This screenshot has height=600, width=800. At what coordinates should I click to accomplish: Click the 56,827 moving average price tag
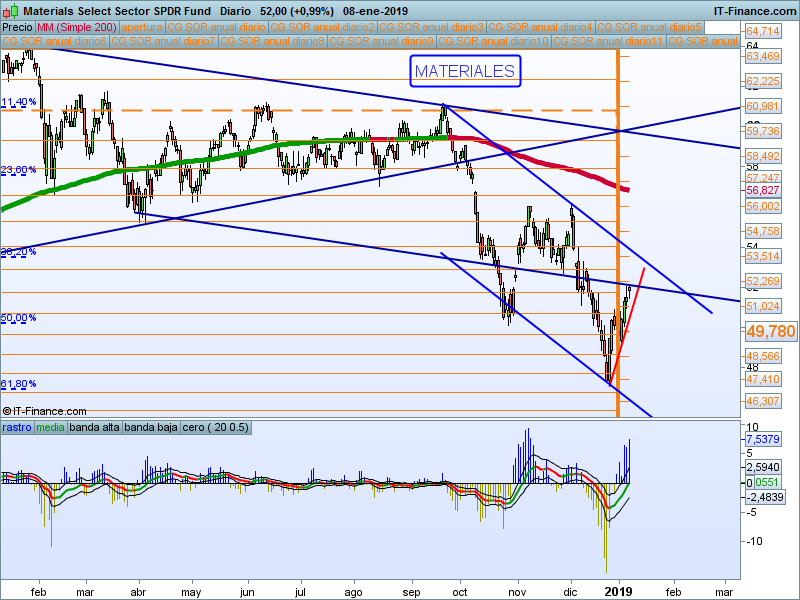click(763, 190)
